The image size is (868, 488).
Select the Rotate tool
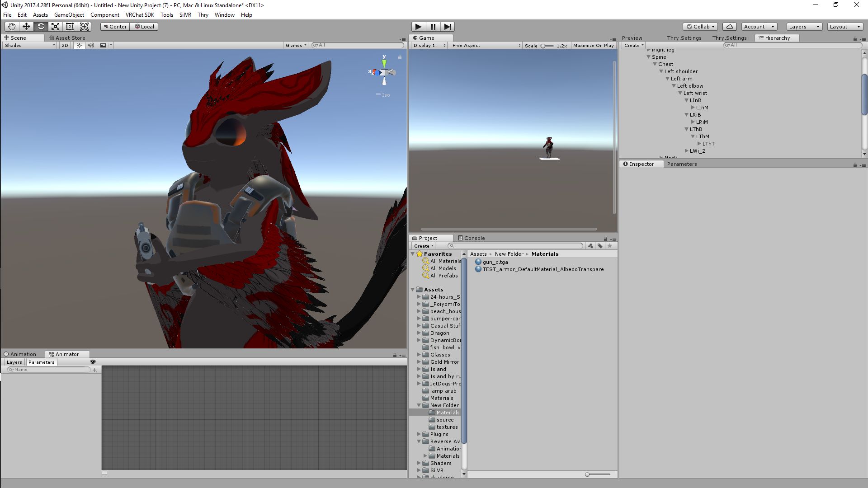pos(41,27)
